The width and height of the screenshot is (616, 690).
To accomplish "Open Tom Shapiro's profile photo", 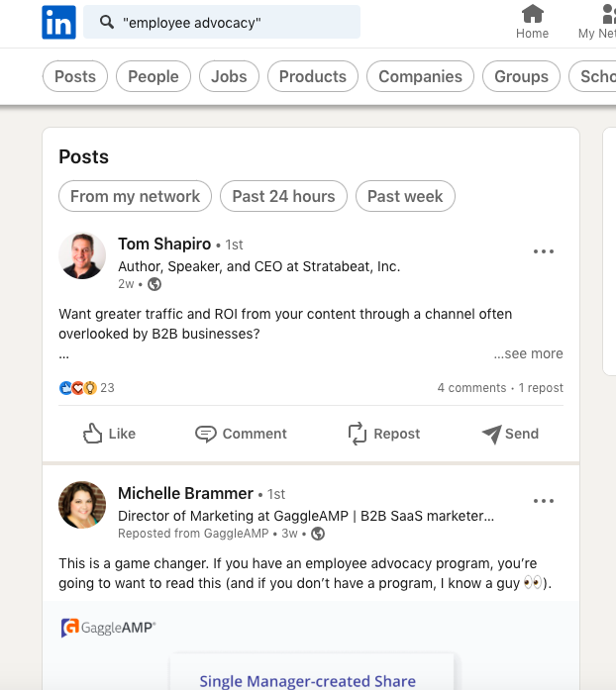I will point(82,255).
